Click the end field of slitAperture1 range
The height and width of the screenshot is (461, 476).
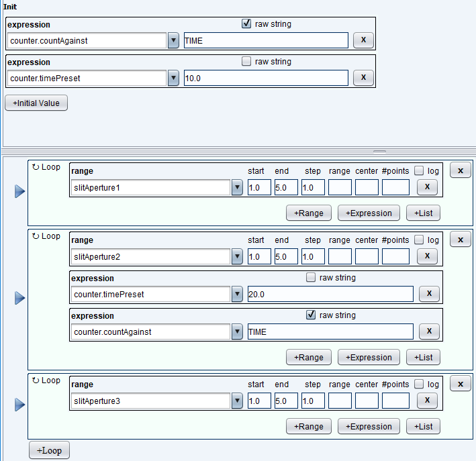pyautogui.click(x=286, y=187)
